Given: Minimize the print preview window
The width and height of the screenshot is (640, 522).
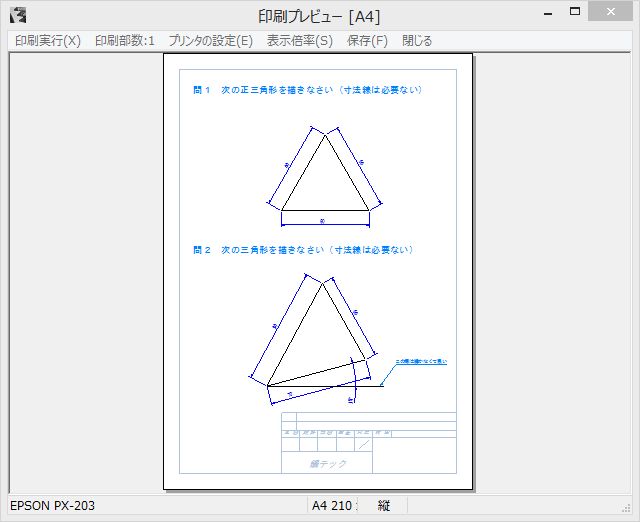Looking at the screenshot, I should 548,13.
